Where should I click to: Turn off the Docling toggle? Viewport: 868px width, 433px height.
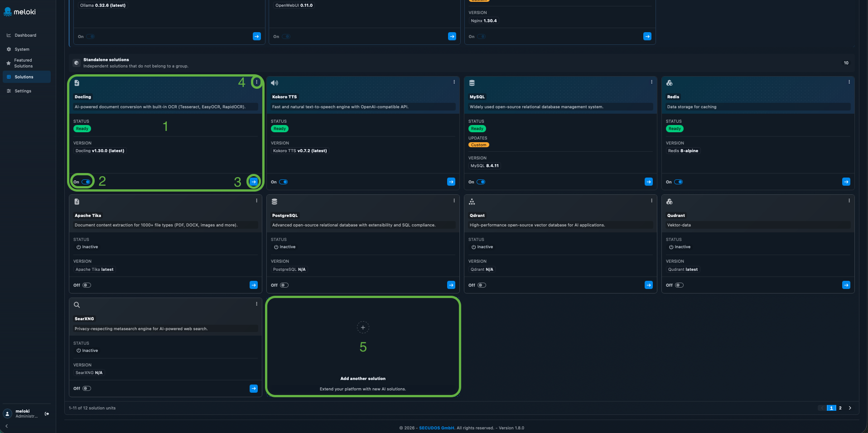click(x=86, y=182)
